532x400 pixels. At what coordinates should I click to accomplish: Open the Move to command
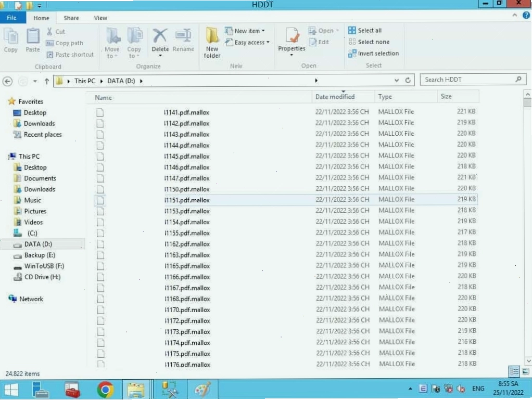(x=112, y=43)
